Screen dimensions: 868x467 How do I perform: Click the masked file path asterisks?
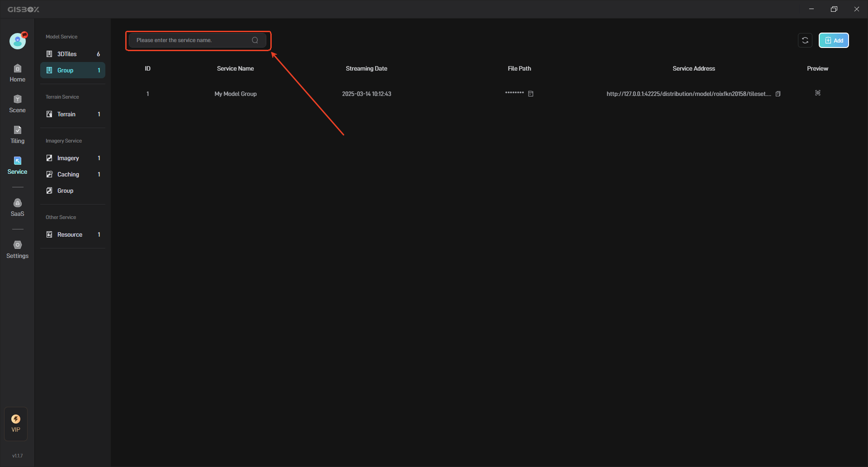[x=514, y=93]
